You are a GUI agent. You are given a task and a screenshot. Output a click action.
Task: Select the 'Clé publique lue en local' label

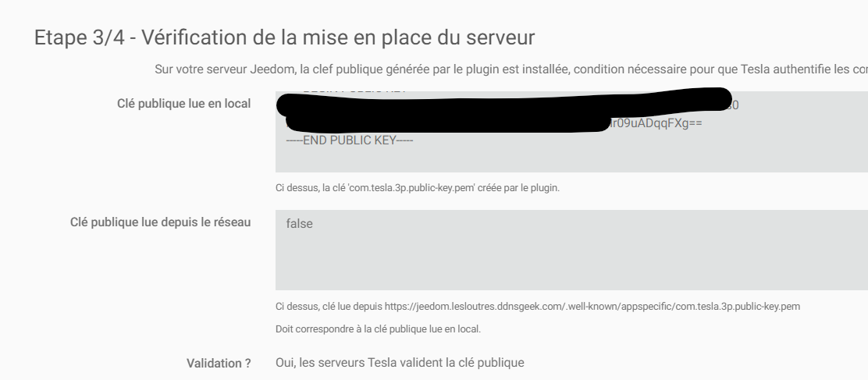(x=183, y=104)
